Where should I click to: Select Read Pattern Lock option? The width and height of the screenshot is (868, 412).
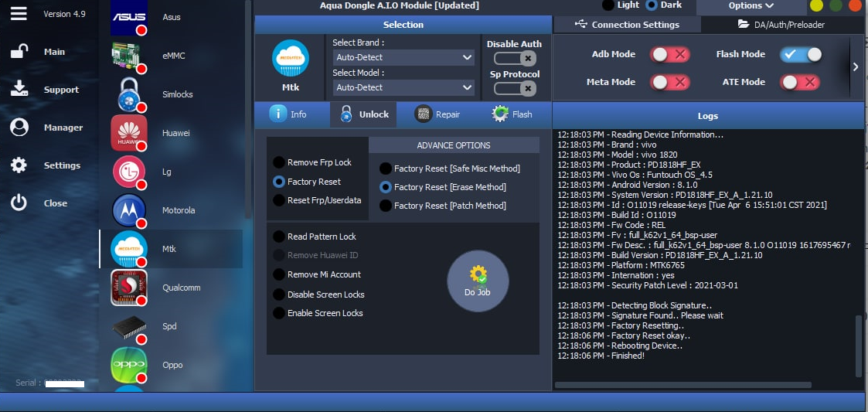279,237
